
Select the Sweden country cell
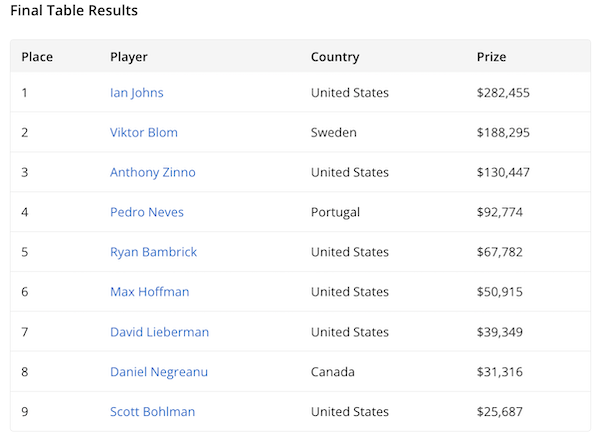point(333,133)
